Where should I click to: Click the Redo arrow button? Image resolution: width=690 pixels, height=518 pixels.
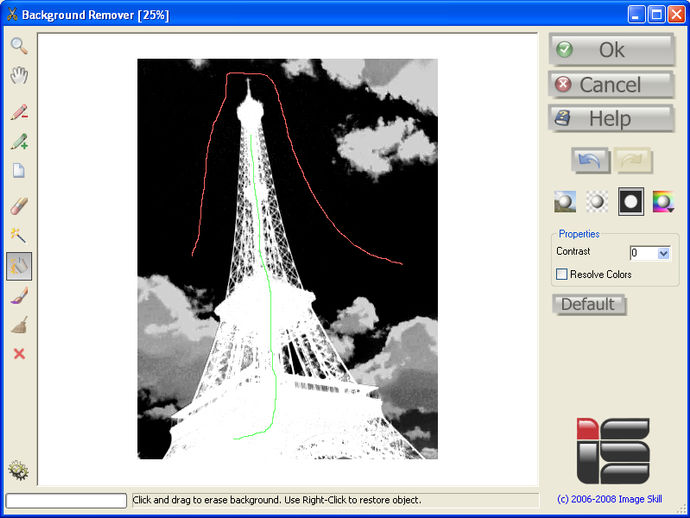[x=633, y=160]
